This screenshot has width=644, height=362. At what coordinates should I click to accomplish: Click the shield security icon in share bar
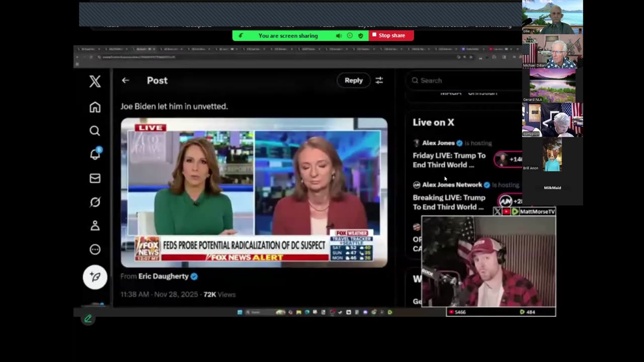[361, 36]
